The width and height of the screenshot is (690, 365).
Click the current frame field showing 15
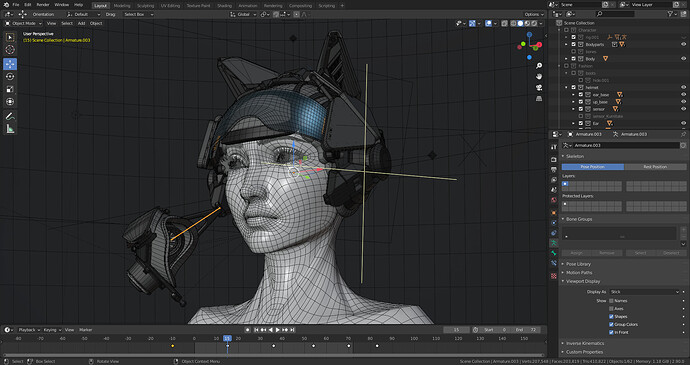pyautogui.click(x=456, y=330)
